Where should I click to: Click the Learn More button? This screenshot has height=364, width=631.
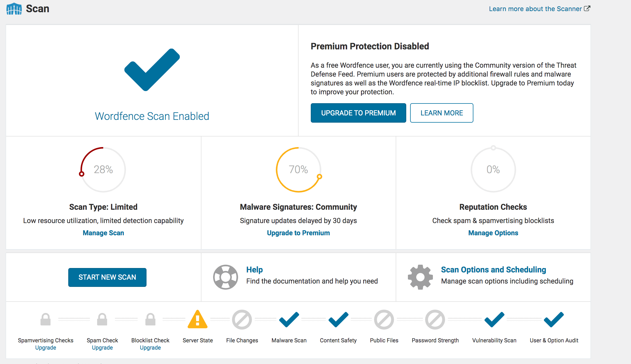[x=442, y=113]
